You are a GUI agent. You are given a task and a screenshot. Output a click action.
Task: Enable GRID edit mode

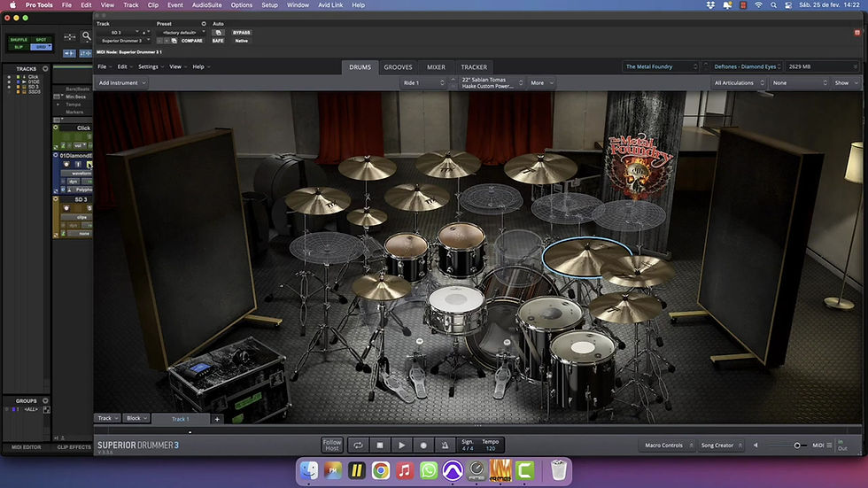(x=42, y=47)
